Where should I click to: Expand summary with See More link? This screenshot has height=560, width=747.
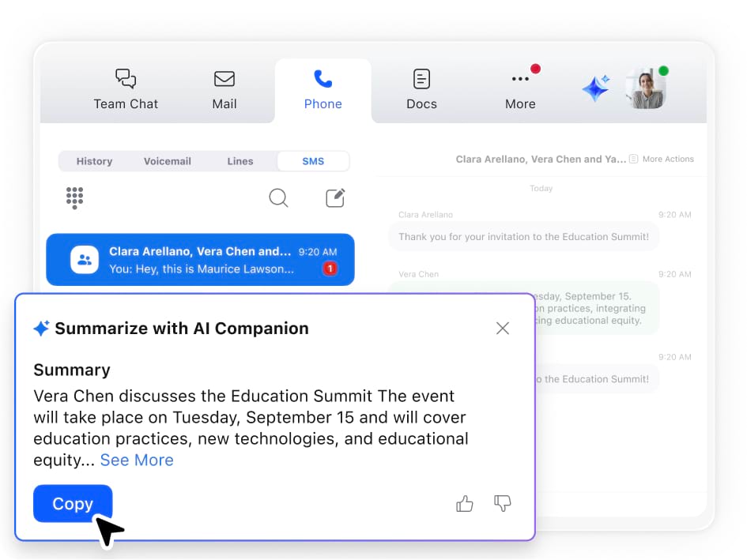click(137, 460)
